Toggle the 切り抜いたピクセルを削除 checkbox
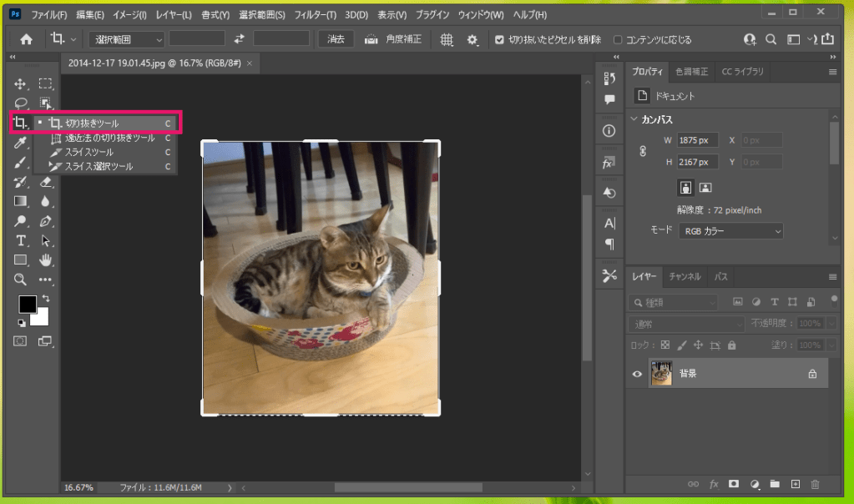Viewport: 854px width, 504px height. point(499,39)
